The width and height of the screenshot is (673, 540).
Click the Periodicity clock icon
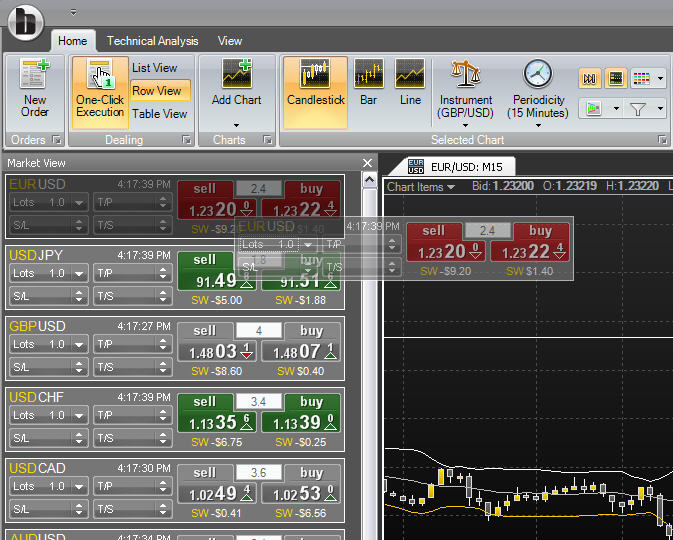[x=538, y=75]
